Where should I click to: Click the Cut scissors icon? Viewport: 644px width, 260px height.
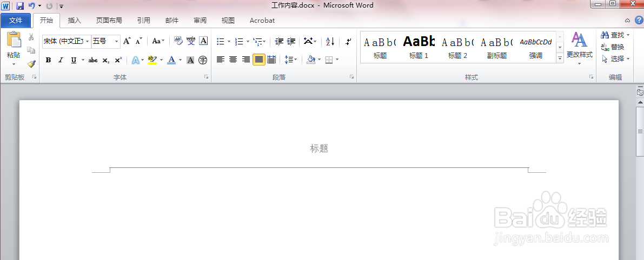31,37
